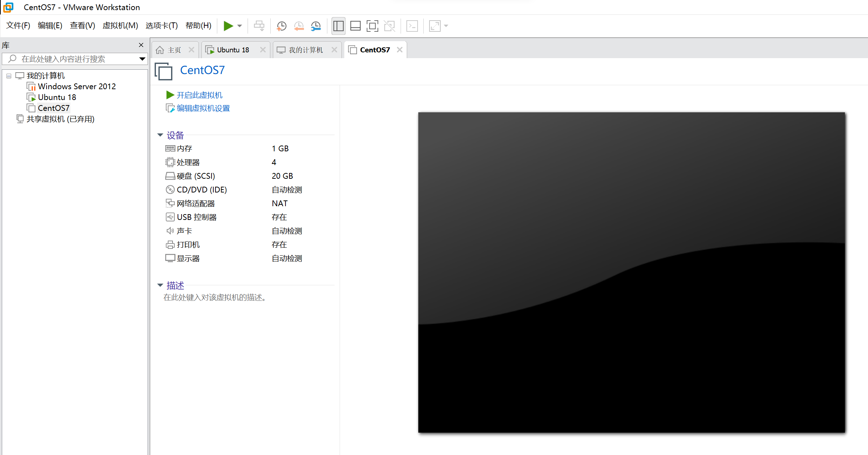This screenshot has height=455, width=868.
Task: Select Windows Server 2012 in library
Action: pos(77,86)
